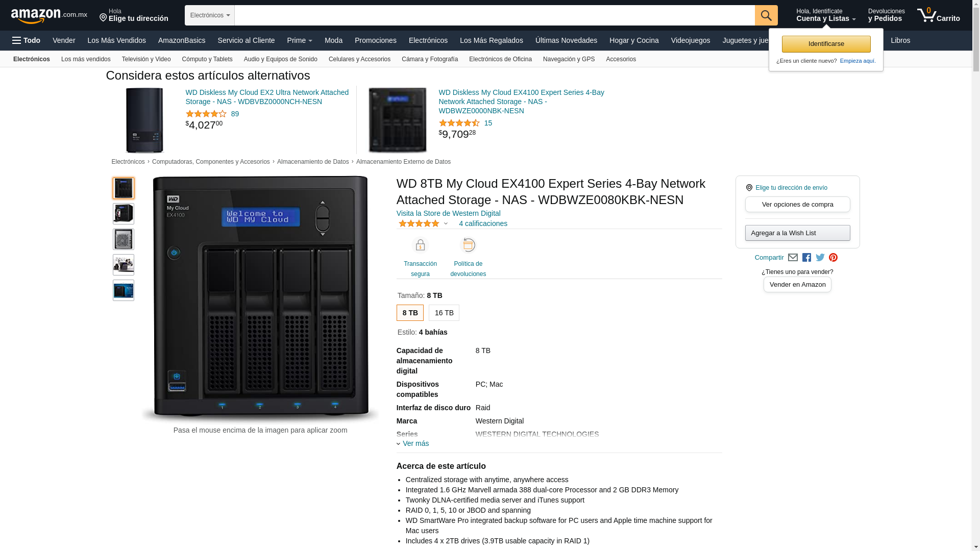Share product via email icon
The width and height of the screenshot is (980, 551).
793,258
